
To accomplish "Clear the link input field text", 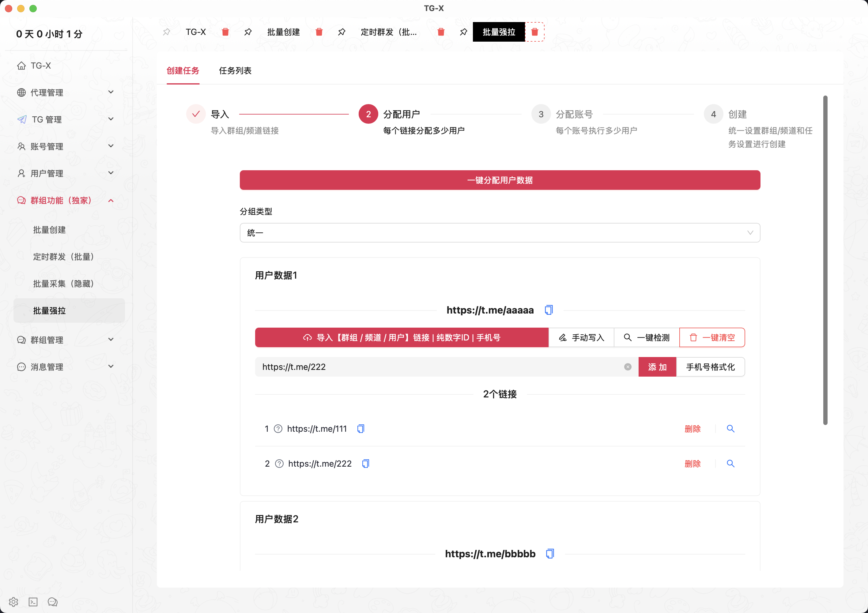I will [628, 367].
